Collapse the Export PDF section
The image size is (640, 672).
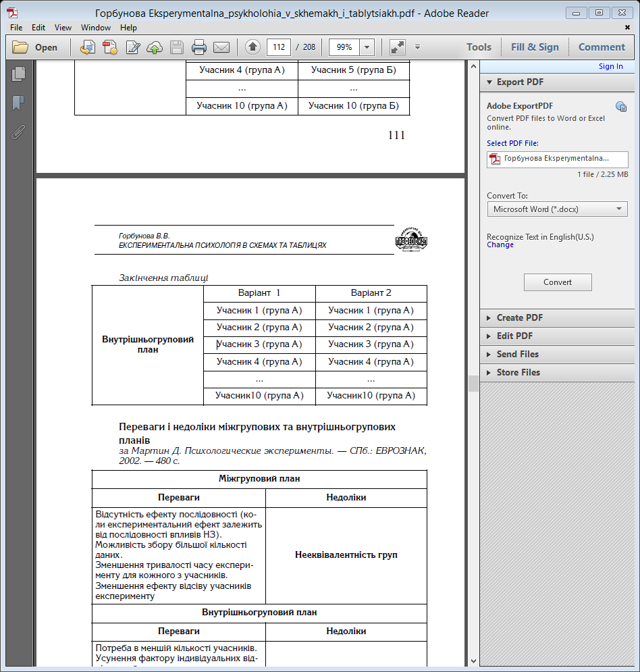(519, 82)
